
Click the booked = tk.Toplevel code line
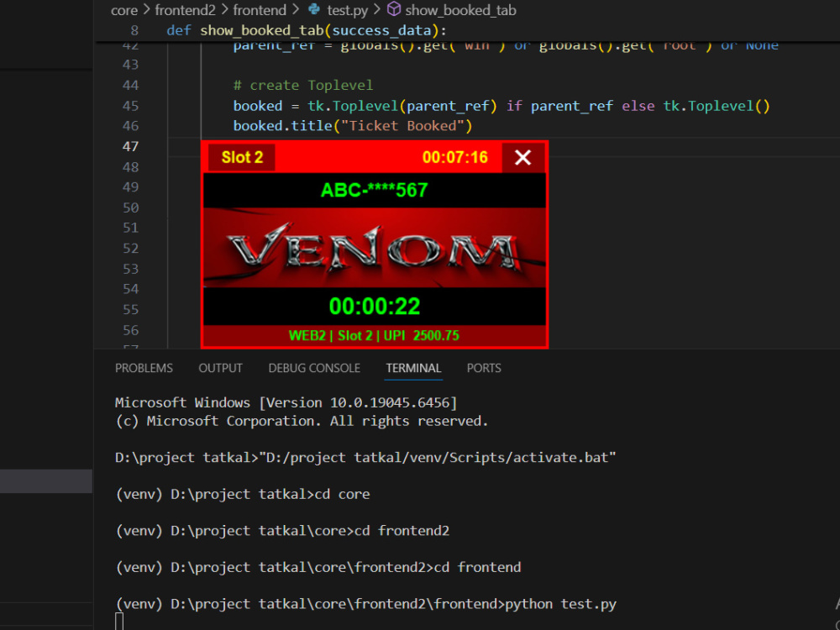coord(501,106)
